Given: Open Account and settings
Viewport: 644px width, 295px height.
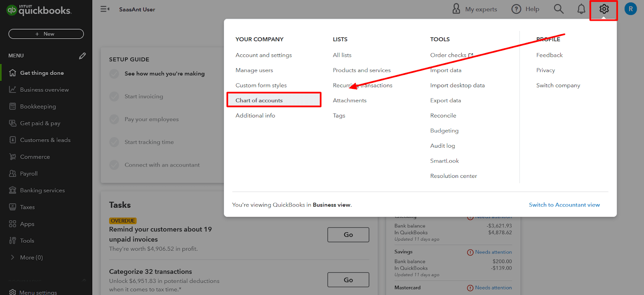Looking at the screenshot, I should (x=264, y=55).
